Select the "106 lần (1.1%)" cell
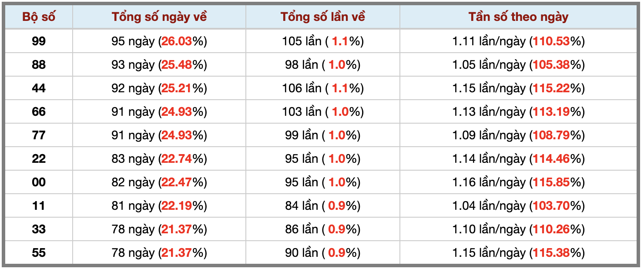Screen dimensions: 644x269 pos(322,88)
